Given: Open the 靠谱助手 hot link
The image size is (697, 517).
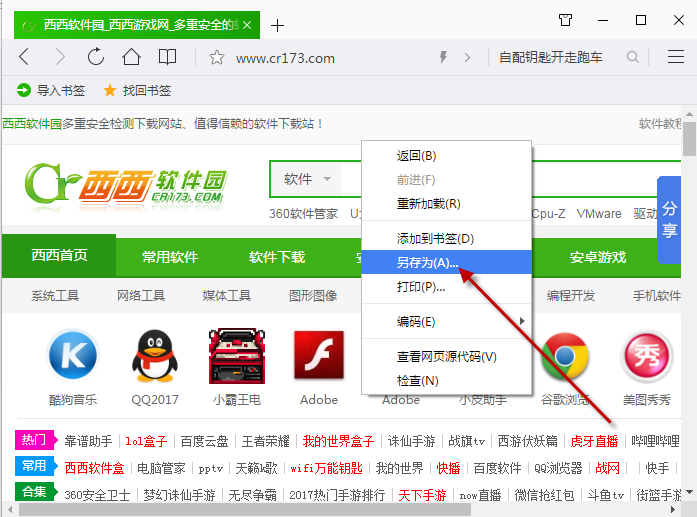Looking at the screenshot, I should (x=88, y=441).
